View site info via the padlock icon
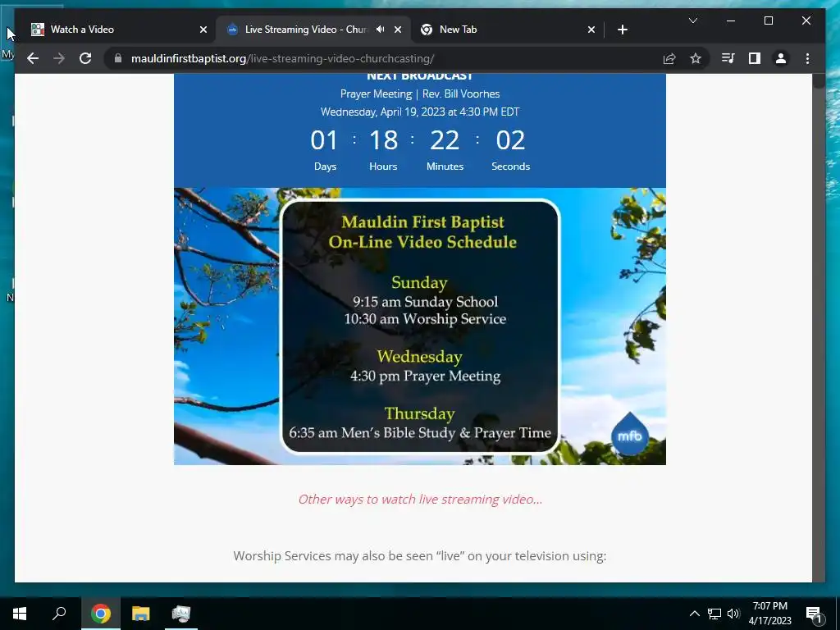The width and height of the screenshot is (840, 630). 118,58
